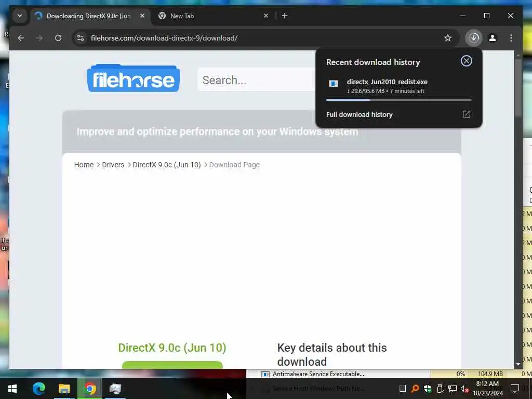Click the Download Page breadcrumb text
The height and width of the screenshot is (399, 532).
click(x=234, y=165)
